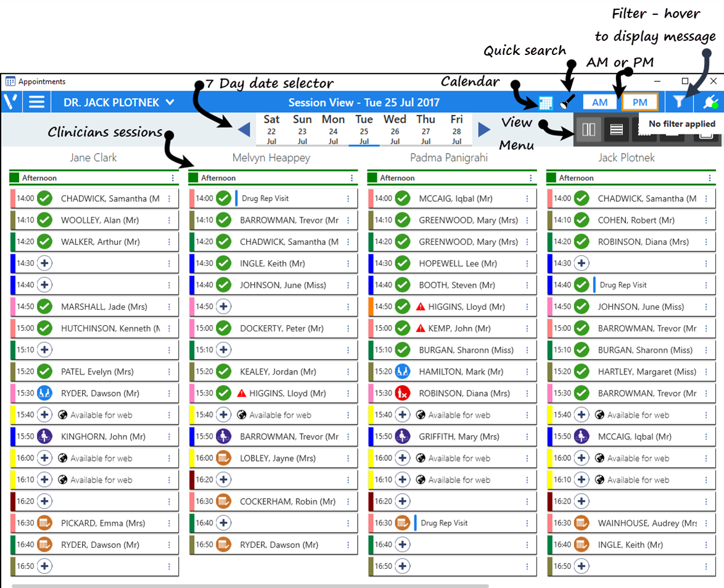724x588 pixels.
Task: Select Tue 25 Jul in the date selector
Action: [364, 130]
